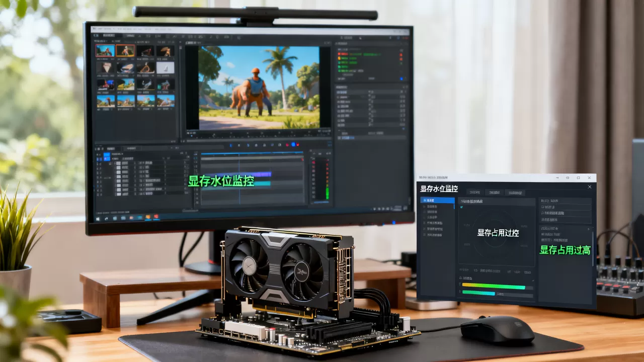Click the teal-to-cyan usage bar in the 显存水位监控 window
The height and width of the screenshot is (362, 644).
pos(478,293)
